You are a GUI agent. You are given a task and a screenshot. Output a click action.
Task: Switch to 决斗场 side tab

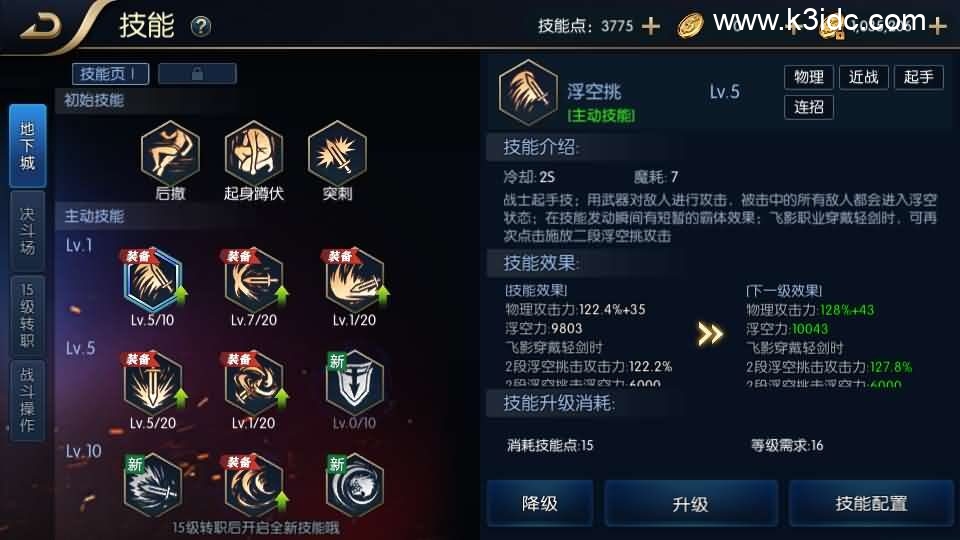(28, 231)
